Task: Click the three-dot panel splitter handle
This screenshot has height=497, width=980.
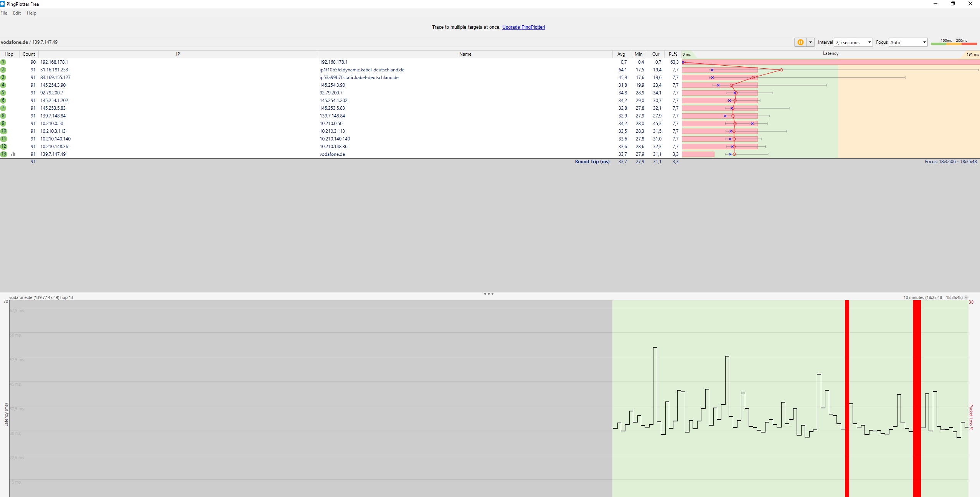Action: pyautogui.click(x=488, y=294)
